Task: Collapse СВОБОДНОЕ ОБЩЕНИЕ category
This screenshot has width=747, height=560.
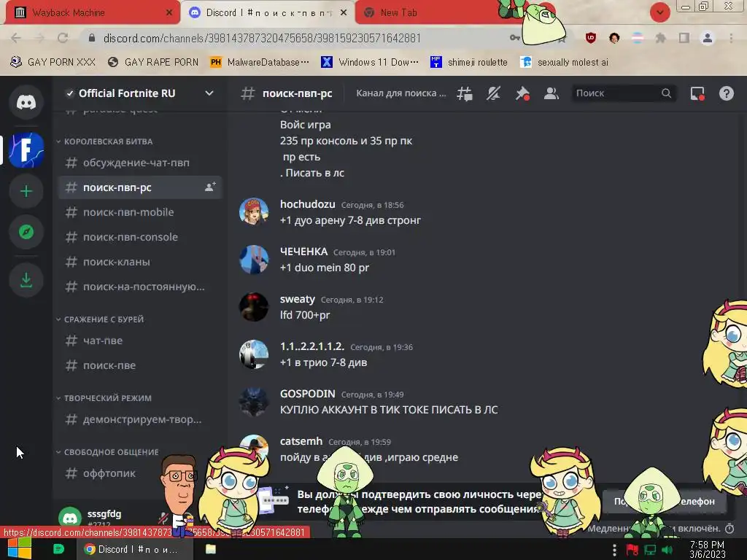Action: [108, 452]
